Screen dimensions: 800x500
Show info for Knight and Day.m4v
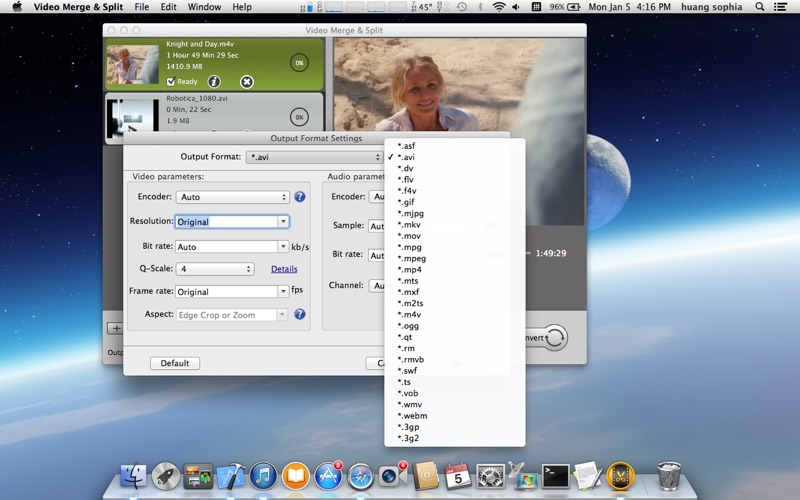tap(214, 82)
